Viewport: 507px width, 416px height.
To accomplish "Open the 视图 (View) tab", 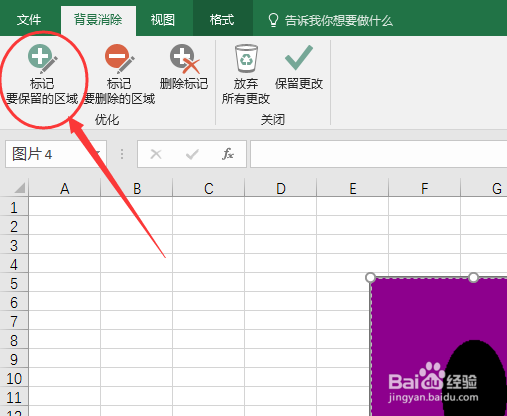I will point(163,20).
